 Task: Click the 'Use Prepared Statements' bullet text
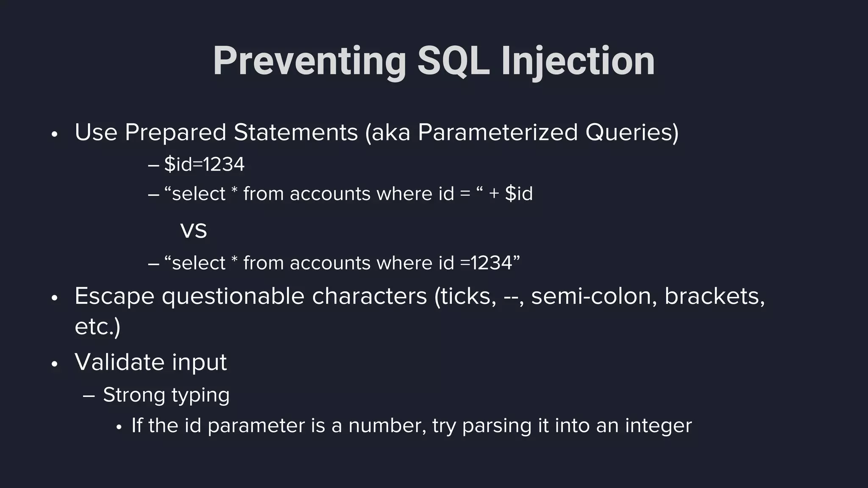coord(216,133)
